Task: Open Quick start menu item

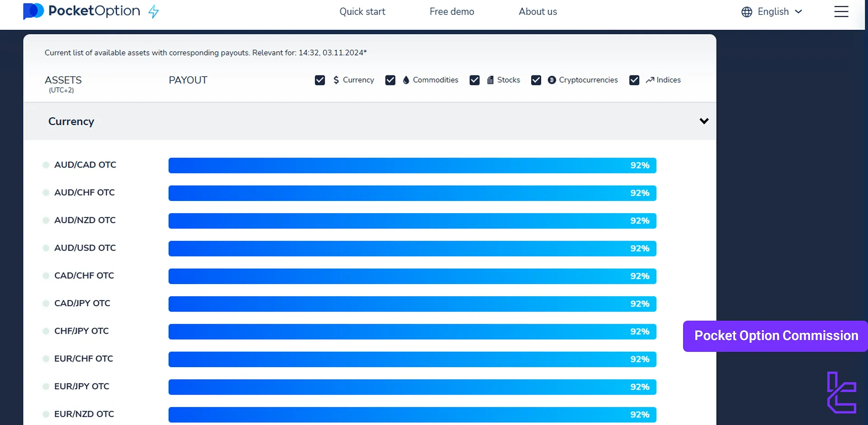Action: 363,12
